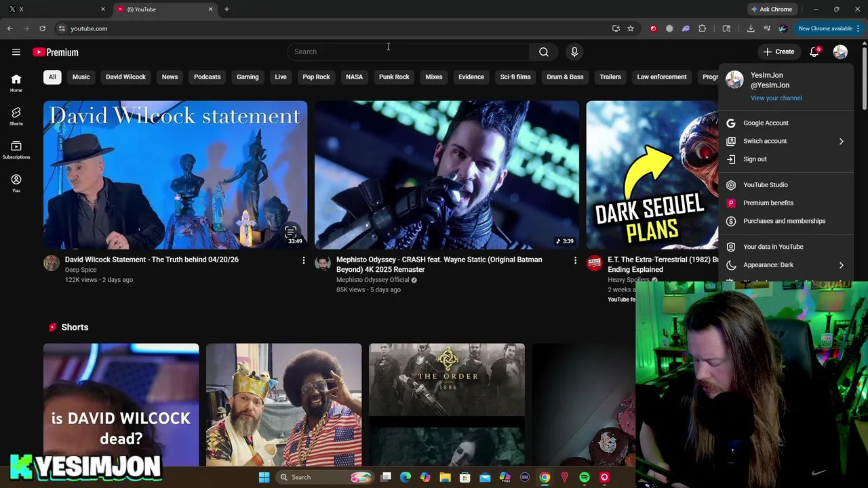Click the Create button

click(778, 52)
